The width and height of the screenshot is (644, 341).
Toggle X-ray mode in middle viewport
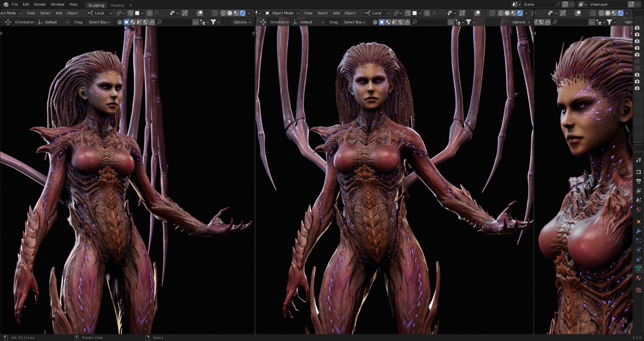492,13
